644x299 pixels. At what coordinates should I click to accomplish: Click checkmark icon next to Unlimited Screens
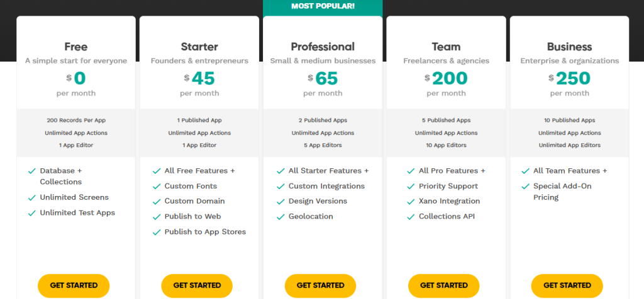pyautogui.click(x=31, y=198)
